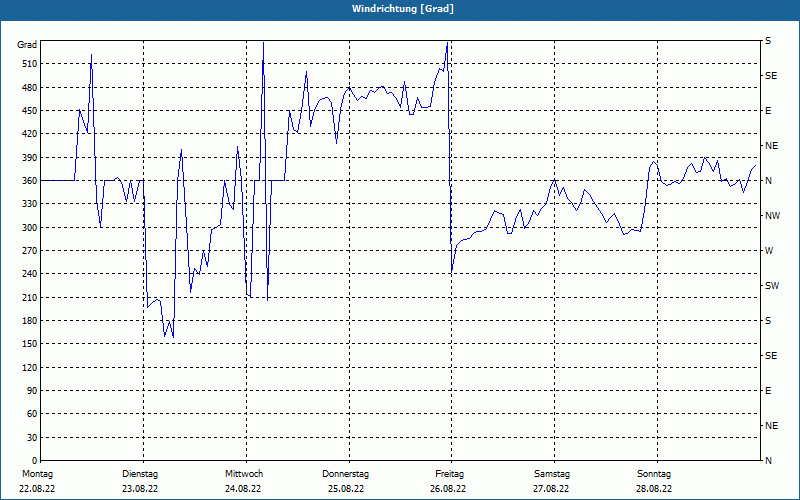The height and width of the screenshot is (500, 800).
Task: Click the '240' left axis value
Action: coord(30,274)
